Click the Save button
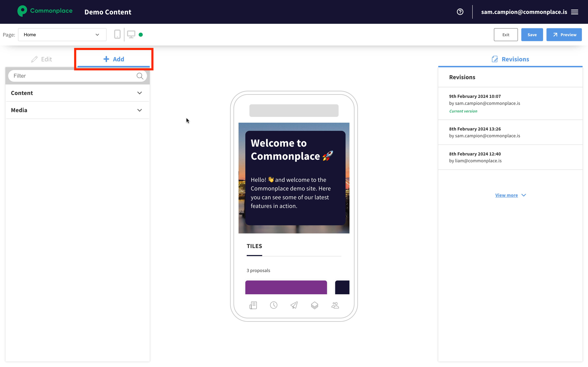 [x=532, y=35]
